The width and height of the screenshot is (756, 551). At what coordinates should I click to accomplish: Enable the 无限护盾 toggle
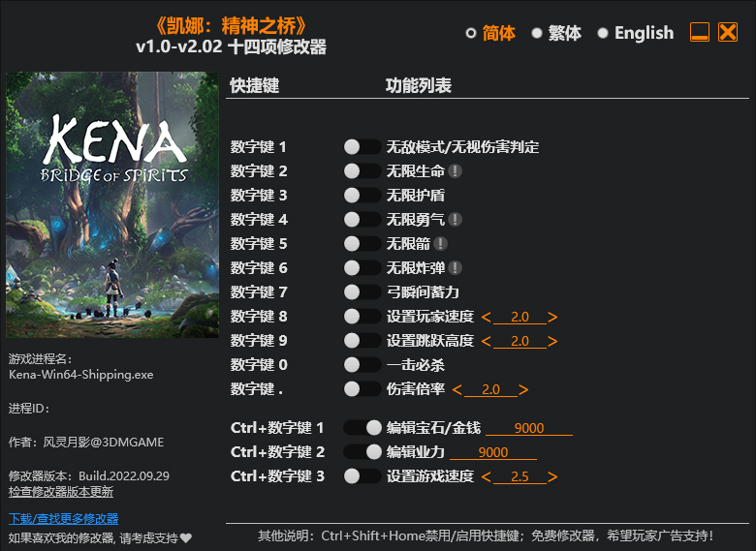[362, 195]
